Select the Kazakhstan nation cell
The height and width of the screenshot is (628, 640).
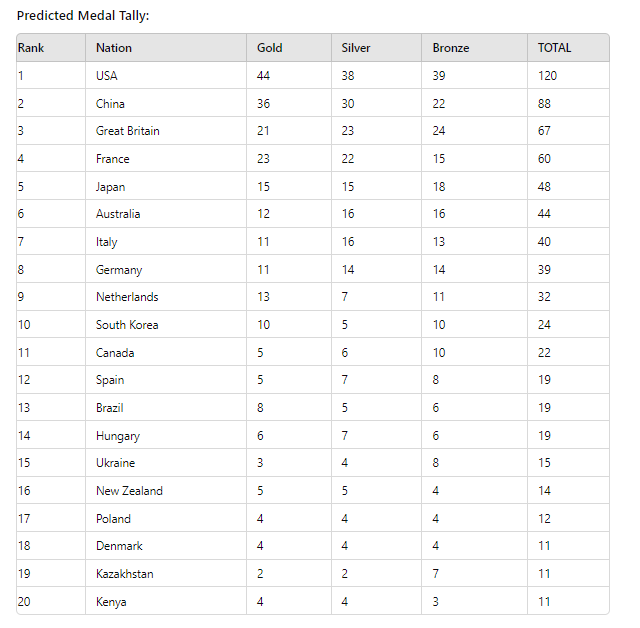point(125,574)
